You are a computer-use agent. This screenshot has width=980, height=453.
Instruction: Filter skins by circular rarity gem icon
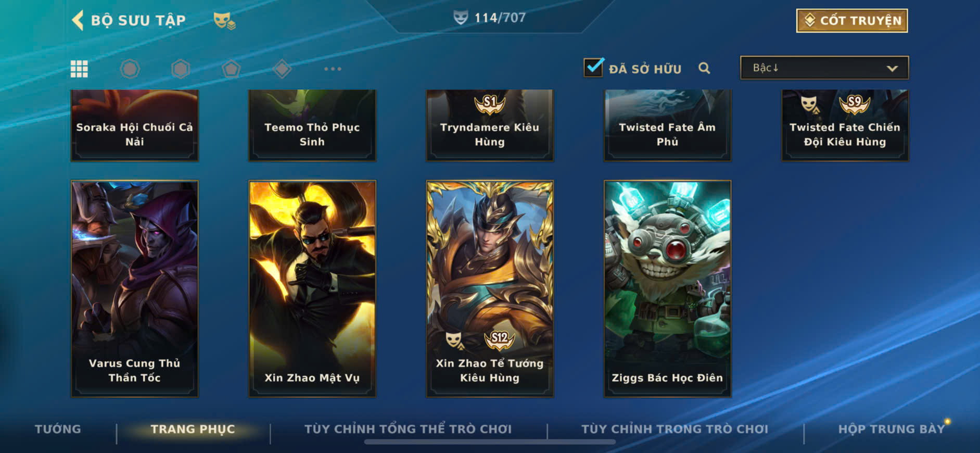pyautogui.click(x=130, y=69)
